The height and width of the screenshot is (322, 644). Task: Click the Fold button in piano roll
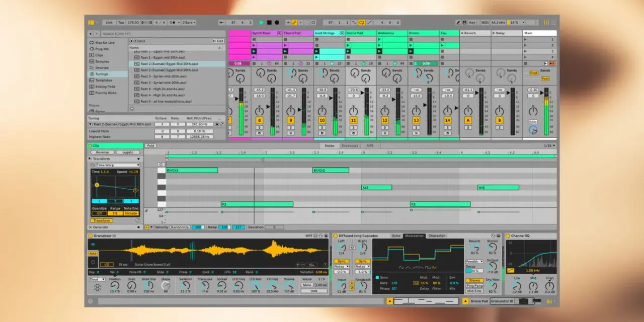[x=150, y=146]
